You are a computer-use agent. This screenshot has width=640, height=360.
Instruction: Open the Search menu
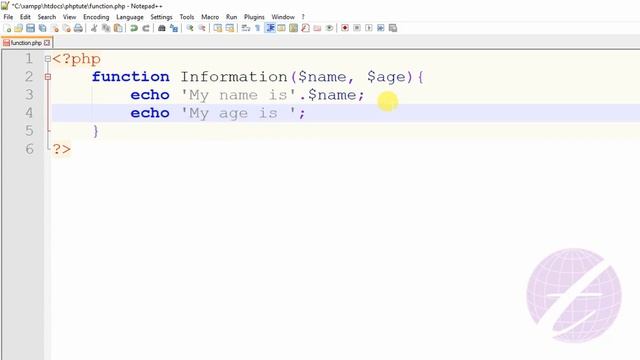click(47, 17)
